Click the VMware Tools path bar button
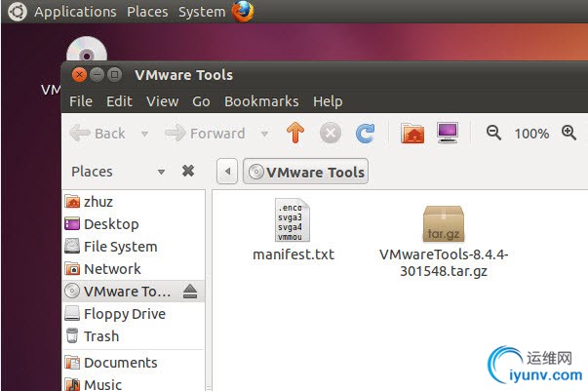Image resolution: width=588 pixels, height=391 pixels. coord(305,172)
